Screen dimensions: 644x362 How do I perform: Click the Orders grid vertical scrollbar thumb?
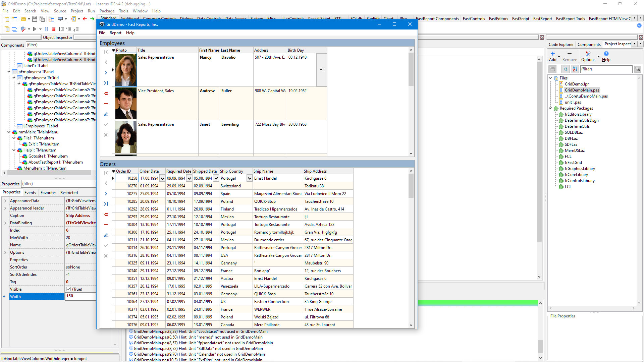411,186
